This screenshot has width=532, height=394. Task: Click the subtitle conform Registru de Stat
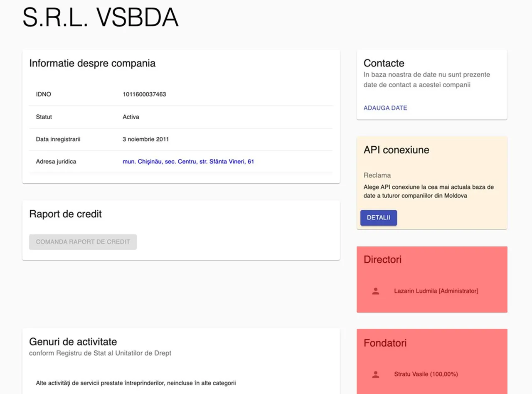[100, 353]
